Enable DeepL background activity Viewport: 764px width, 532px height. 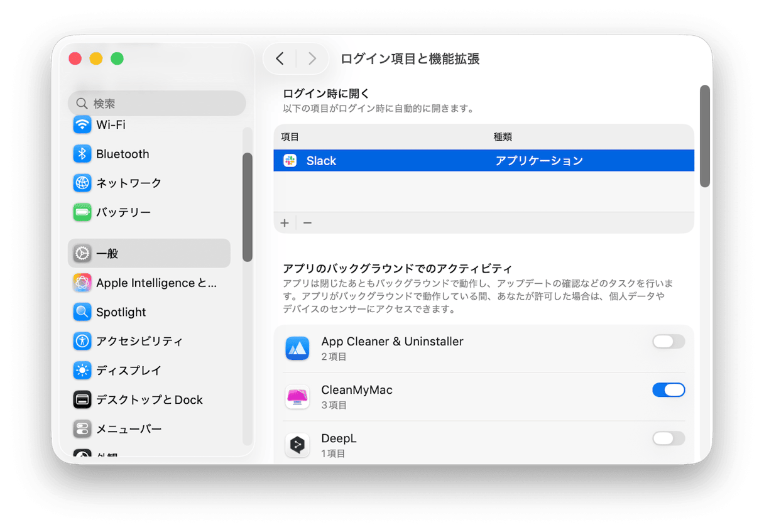pos(668,438)
